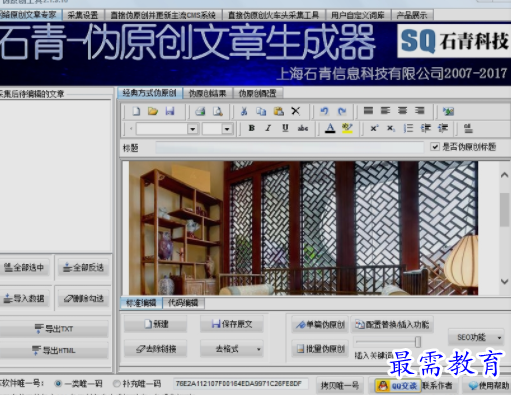Insert a picture using the image icon

click(448, 111)
